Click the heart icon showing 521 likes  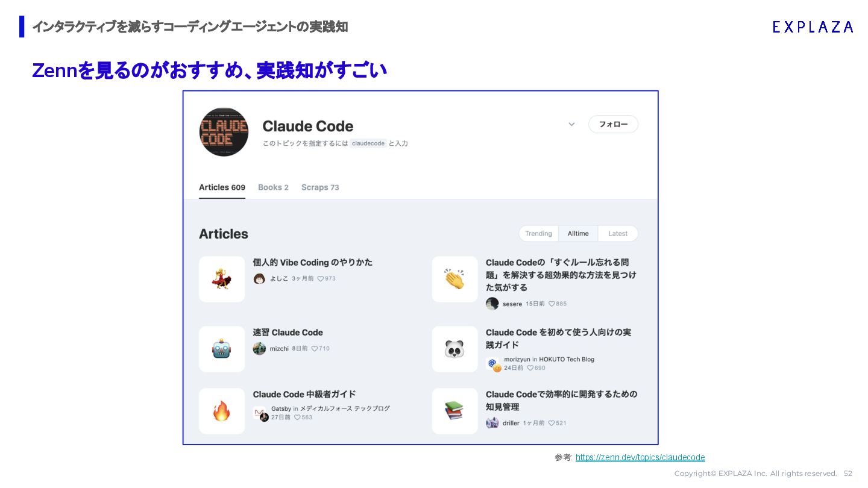[x=551, y=423]
